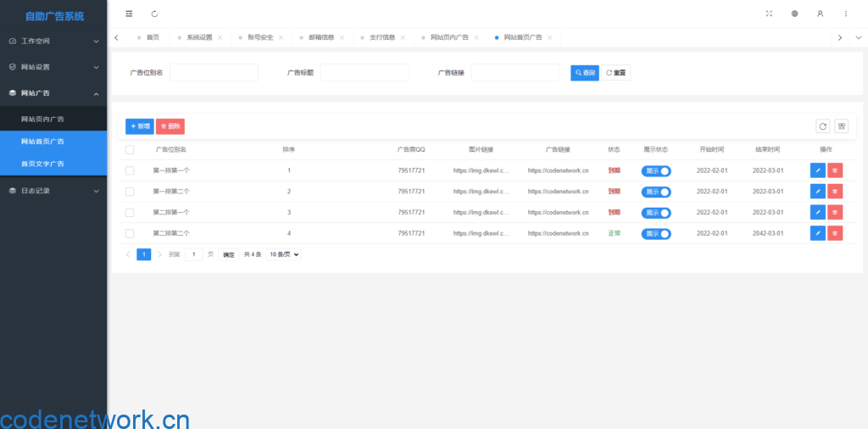868x429 pixels.
Task: Click the page refresh icon in top header
Action: [x=154, y=14]
